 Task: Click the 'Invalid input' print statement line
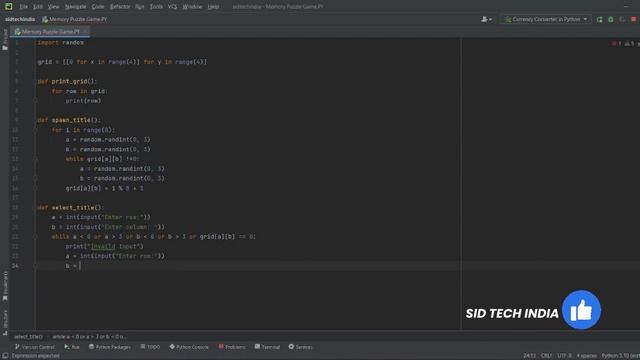click(104, 246)
